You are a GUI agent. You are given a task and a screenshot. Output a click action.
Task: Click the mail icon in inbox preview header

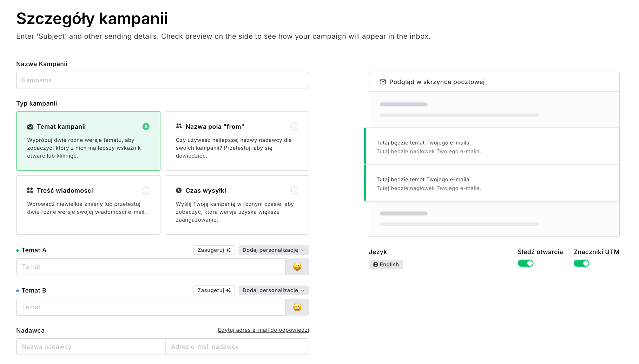(x=383, y=82)
